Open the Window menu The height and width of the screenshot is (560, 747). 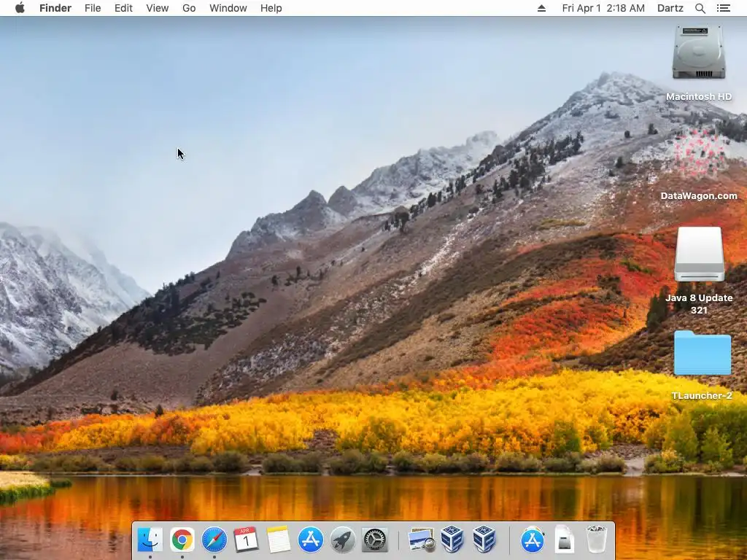point(228,8)
